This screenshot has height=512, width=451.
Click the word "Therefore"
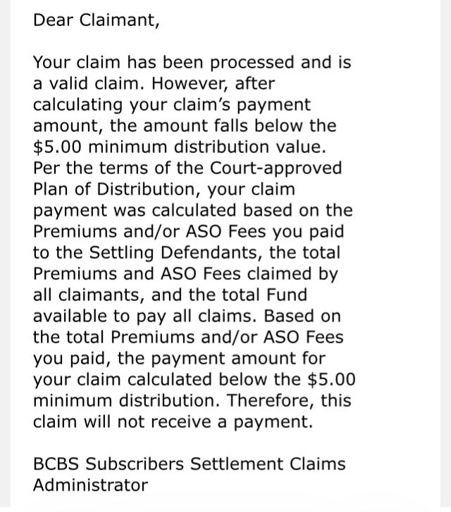[x=270, y=401]
